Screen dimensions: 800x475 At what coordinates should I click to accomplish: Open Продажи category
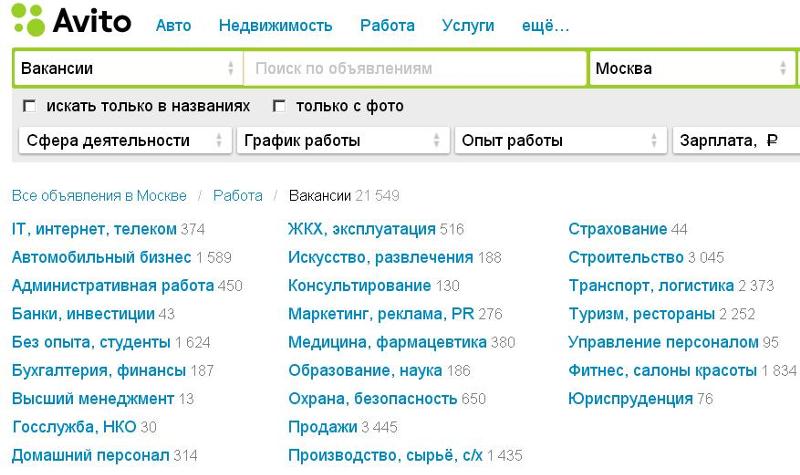322,427
